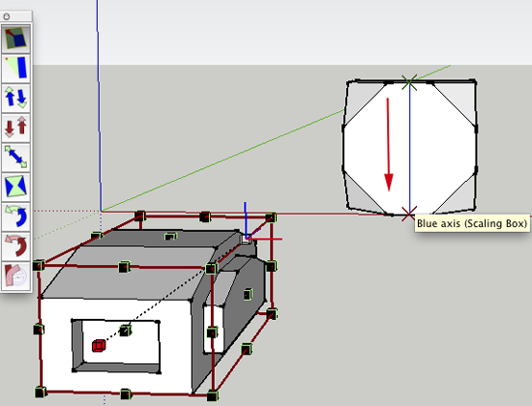Image resolution: width=532 pixels, height=406 pixels.
Task: Click the green handle on the model's roof
Action: click(170, 236)
